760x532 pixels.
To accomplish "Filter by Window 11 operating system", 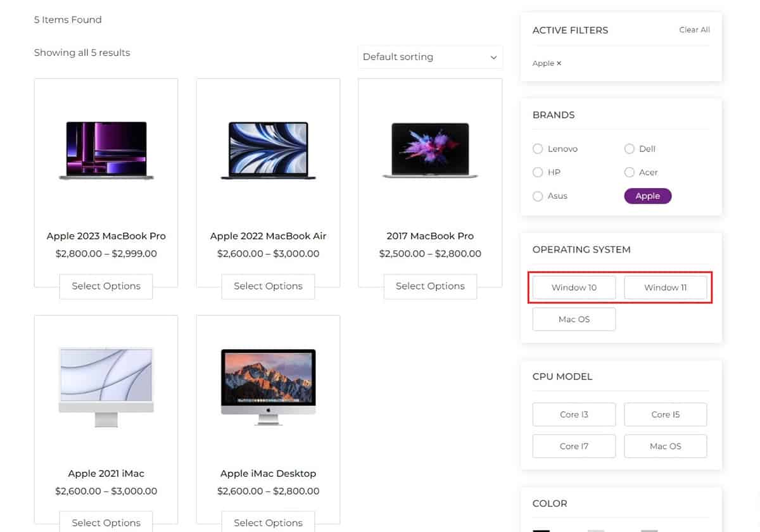I will click(666, 288).
